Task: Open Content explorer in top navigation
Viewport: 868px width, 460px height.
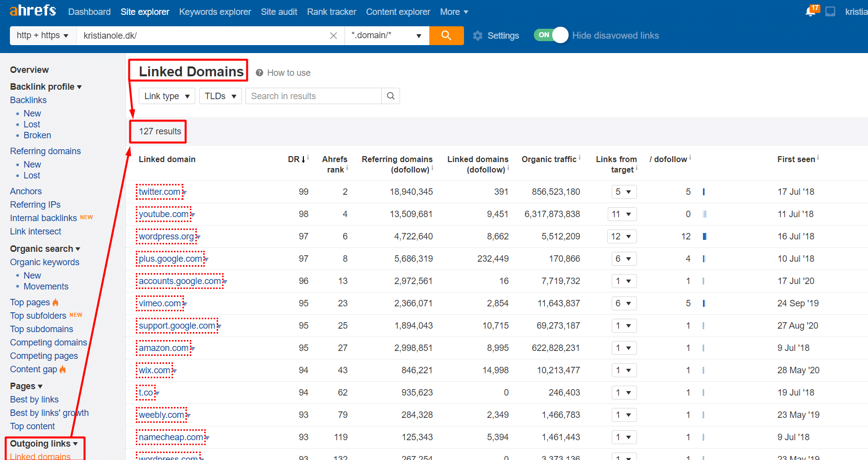Action: (x=398, y=12)
